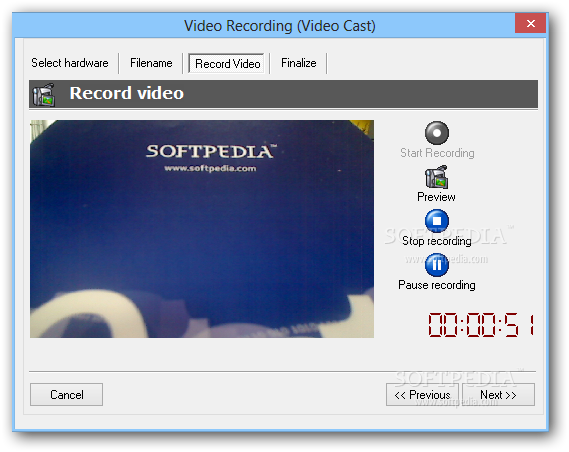The height and width of the screenshot is (452, 569).
Task: Click the blue Stop recording icon
Action: 437,221
